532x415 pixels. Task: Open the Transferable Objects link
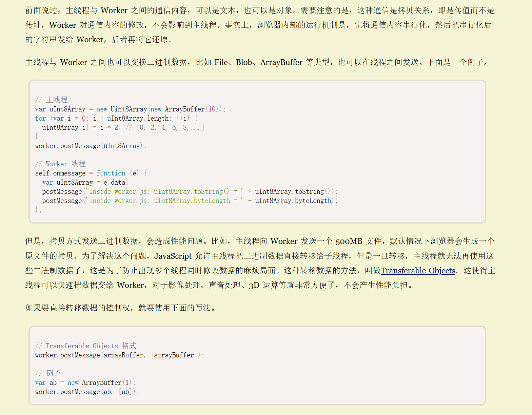coord(418,271)
